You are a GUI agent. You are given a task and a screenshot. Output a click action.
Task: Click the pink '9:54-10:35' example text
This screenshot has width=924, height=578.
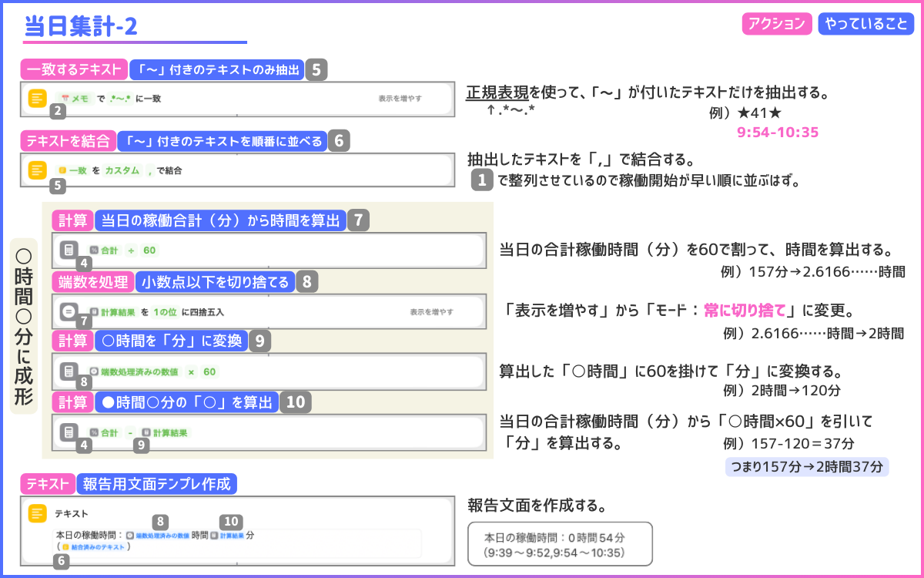(777, 133)
